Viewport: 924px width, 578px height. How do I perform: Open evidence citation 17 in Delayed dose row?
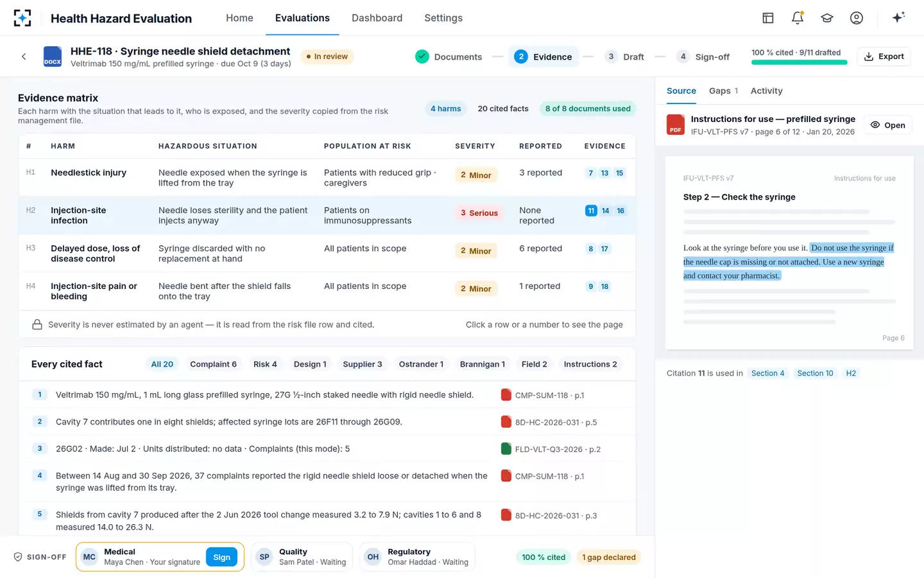pyautogui.click(x=604, y=249)
